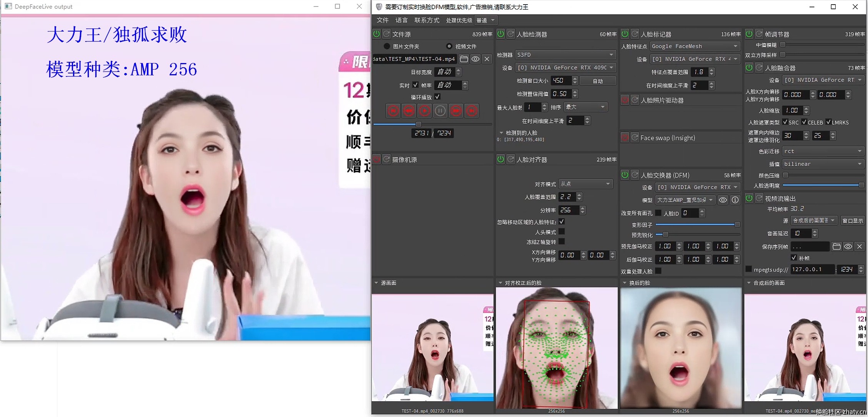The height and width of the screenshot is (417, 868).
Task: Enable the Face swap (Insight) power icon
Action: click(625, 137)
